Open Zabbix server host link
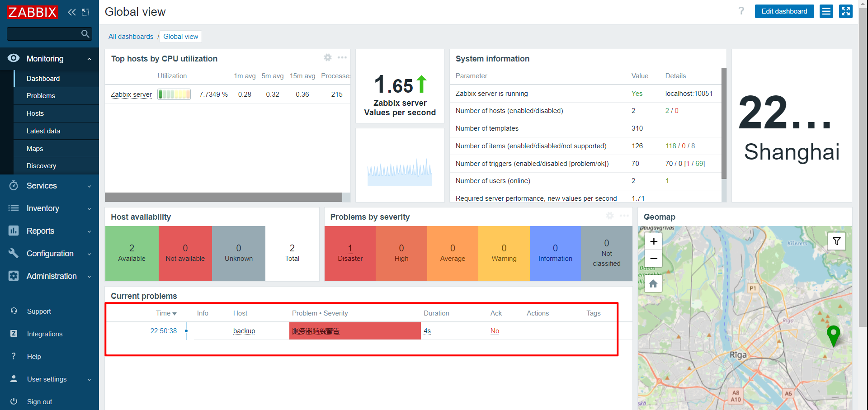Viewport: 868px width, 410px height. pyautogui.click(x=131, y=94)
